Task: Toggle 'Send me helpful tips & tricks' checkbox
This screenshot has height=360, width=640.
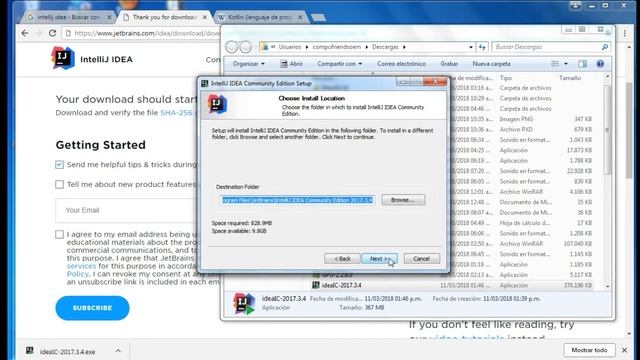Action: 59,164
